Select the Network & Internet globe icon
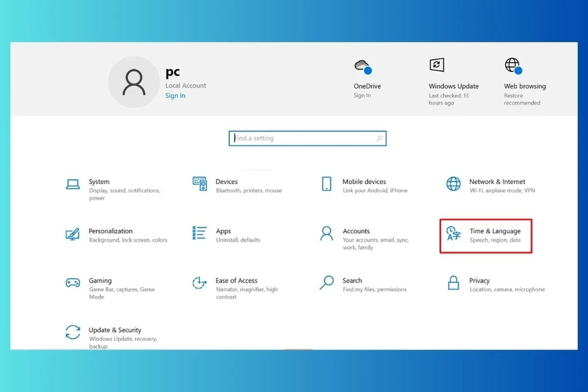Screen dimensions: 588x392 pos(453,184)
